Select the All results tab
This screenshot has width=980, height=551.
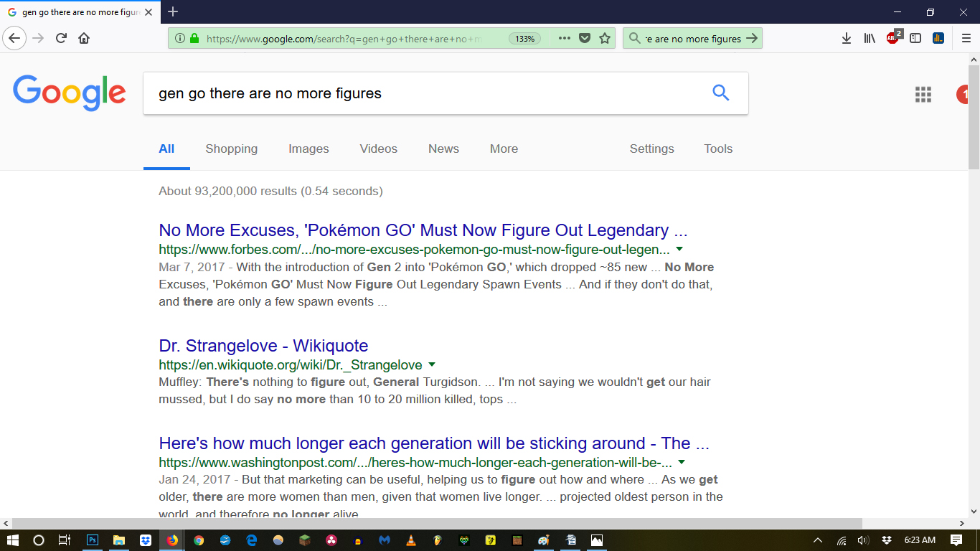click(x=166, y=149)
